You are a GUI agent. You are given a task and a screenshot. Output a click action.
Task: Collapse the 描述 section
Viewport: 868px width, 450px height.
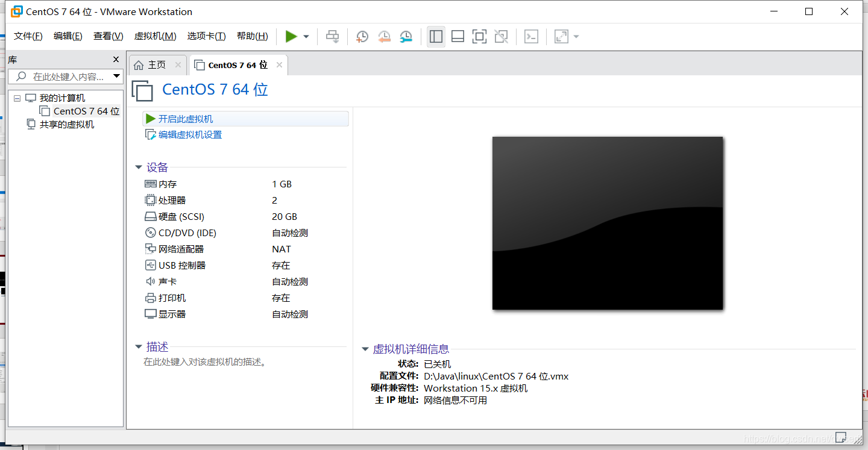(139, 347)
